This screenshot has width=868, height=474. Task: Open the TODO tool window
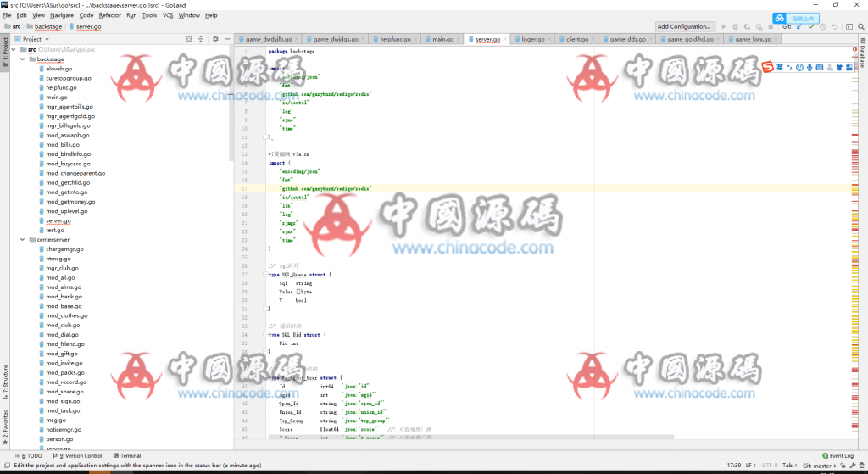coord(29,455)
